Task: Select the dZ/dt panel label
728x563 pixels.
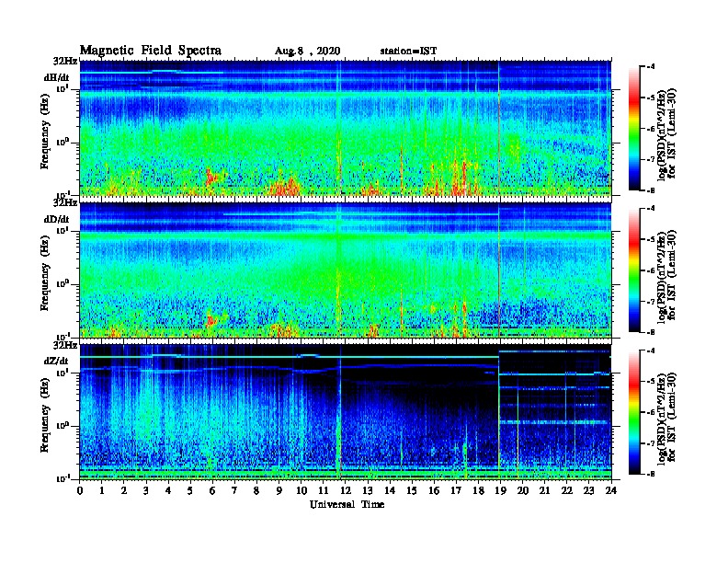Action: [57, 361]
